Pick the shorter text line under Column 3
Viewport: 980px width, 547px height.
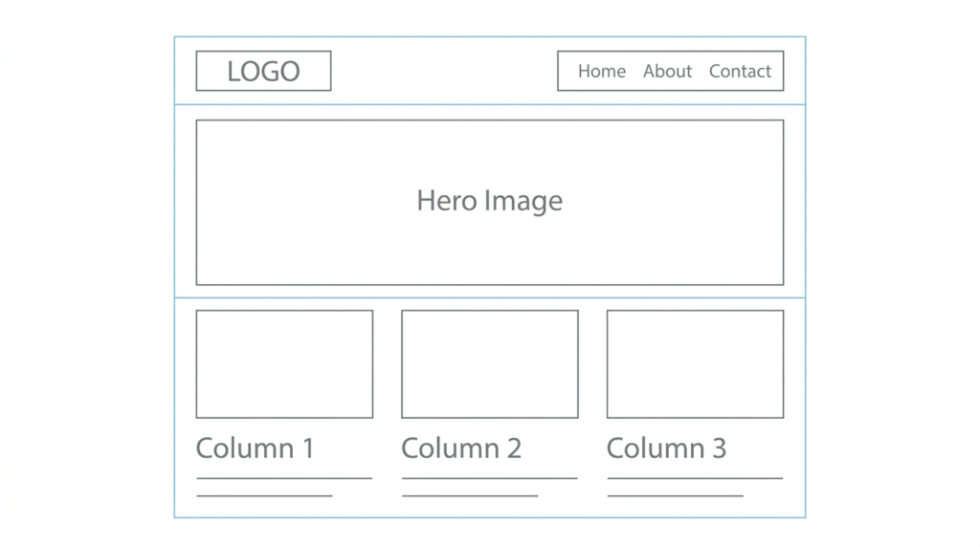tap(675, 496)
